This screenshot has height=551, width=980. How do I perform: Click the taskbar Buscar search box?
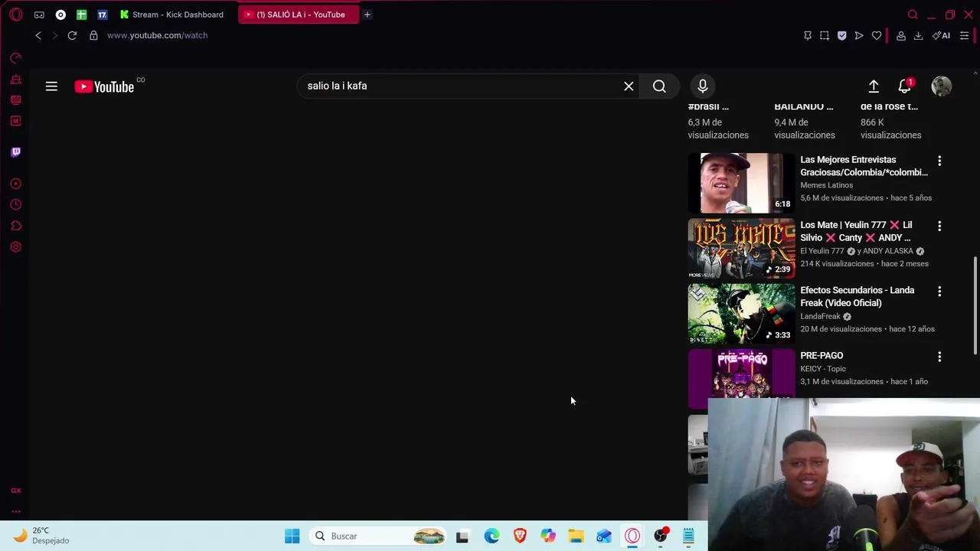click(x=379, y=536)
